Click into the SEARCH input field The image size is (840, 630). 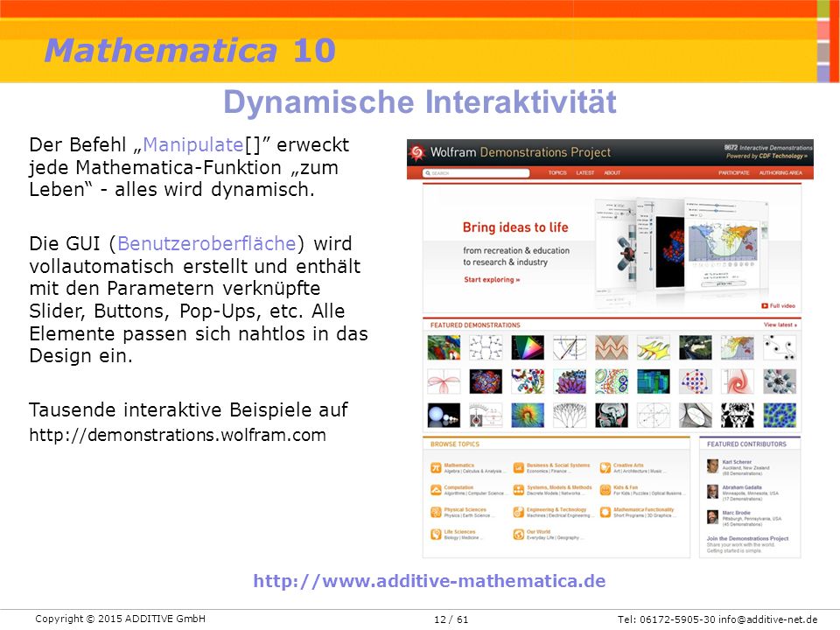(476, 173)
